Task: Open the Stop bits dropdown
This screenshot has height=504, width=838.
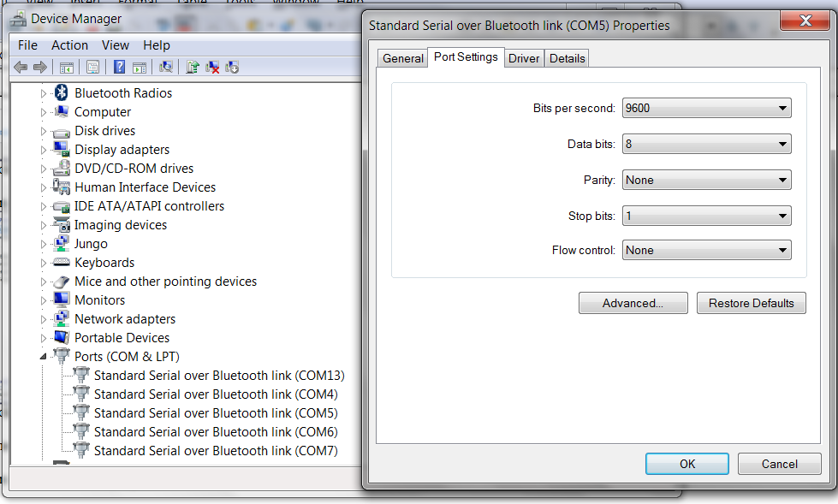Action: [706, 216]
